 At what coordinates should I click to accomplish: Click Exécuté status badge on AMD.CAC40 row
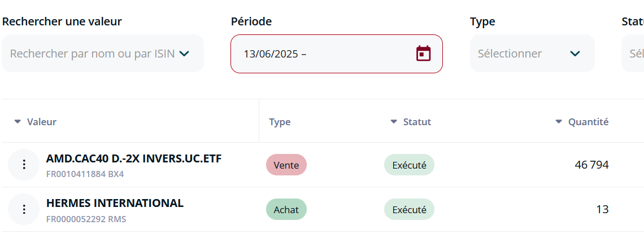coord(409,165)
